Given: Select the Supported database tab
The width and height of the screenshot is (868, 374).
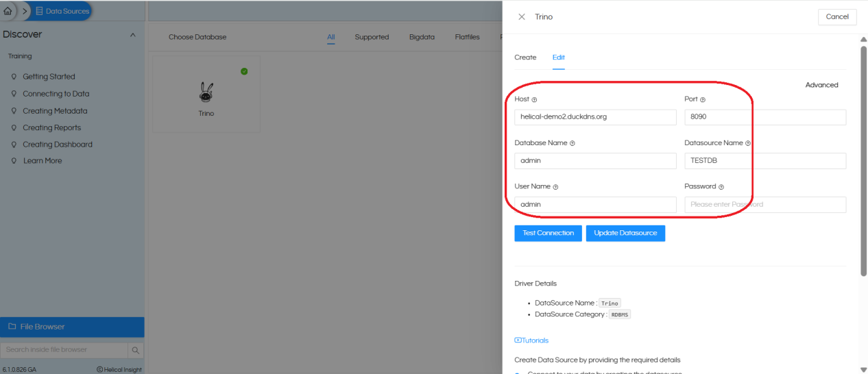Looking at the screenshot, I should point(372,38).
